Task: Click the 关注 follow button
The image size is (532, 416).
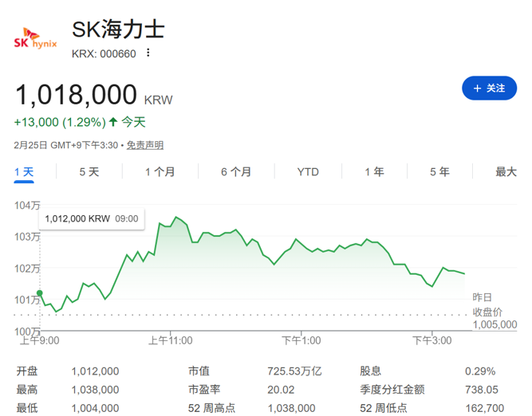Action: pyautogui.click(x=489, y=88)
